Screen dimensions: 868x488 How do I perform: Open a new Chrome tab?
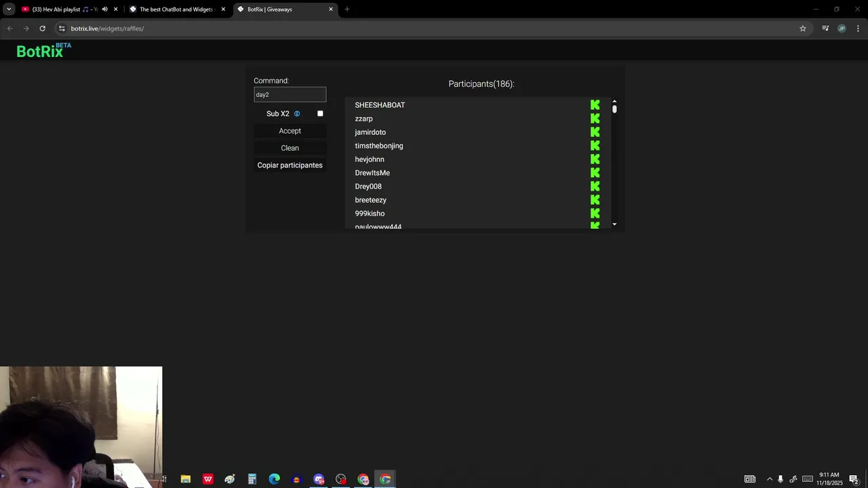(x=347, y=9)
